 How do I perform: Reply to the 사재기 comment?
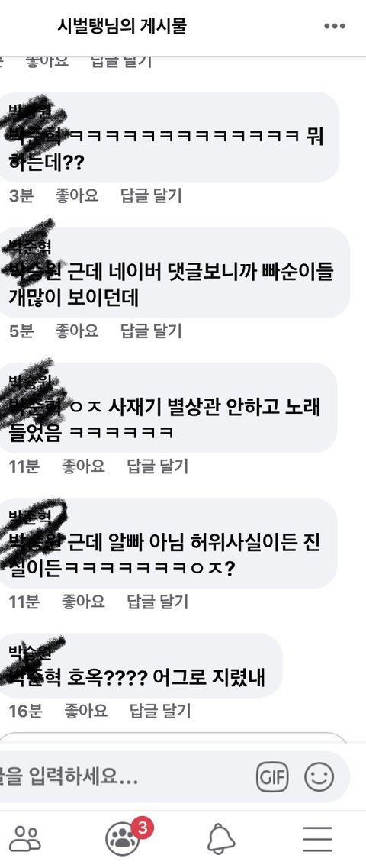158,466
